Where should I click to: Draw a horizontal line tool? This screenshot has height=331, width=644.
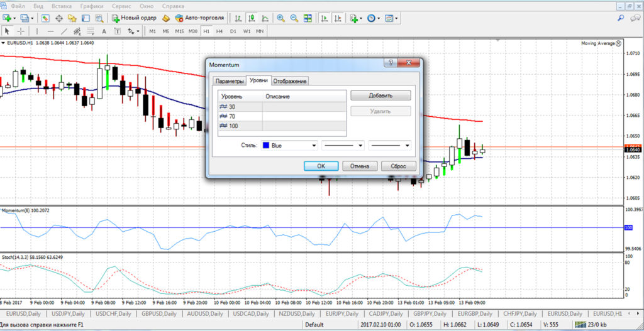(x=50, y=31)
